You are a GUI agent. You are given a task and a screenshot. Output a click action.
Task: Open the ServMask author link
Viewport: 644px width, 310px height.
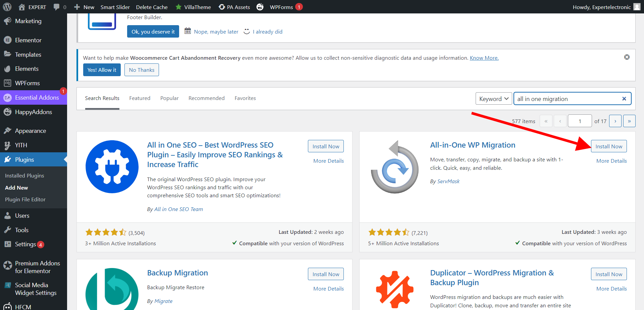pos(448,182)
